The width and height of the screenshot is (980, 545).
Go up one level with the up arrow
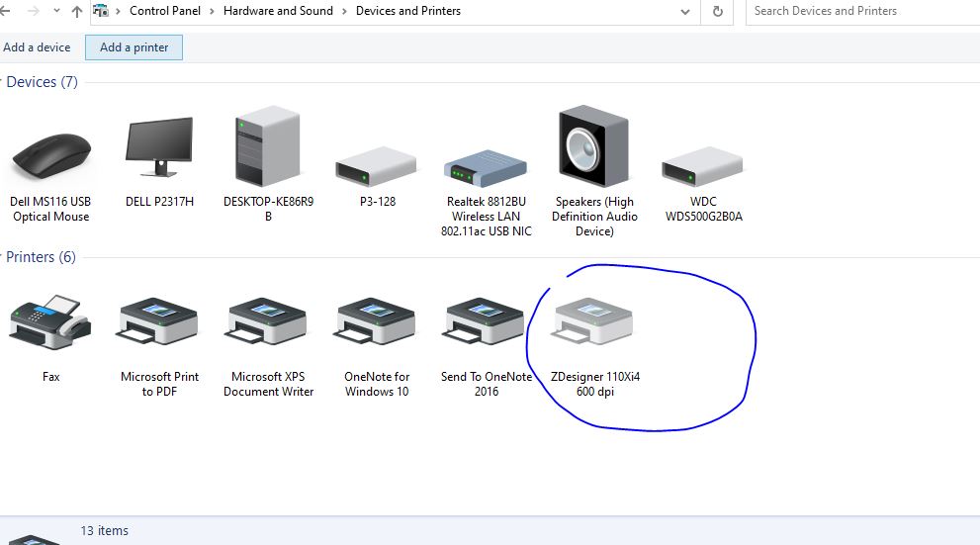pos(77,11)
